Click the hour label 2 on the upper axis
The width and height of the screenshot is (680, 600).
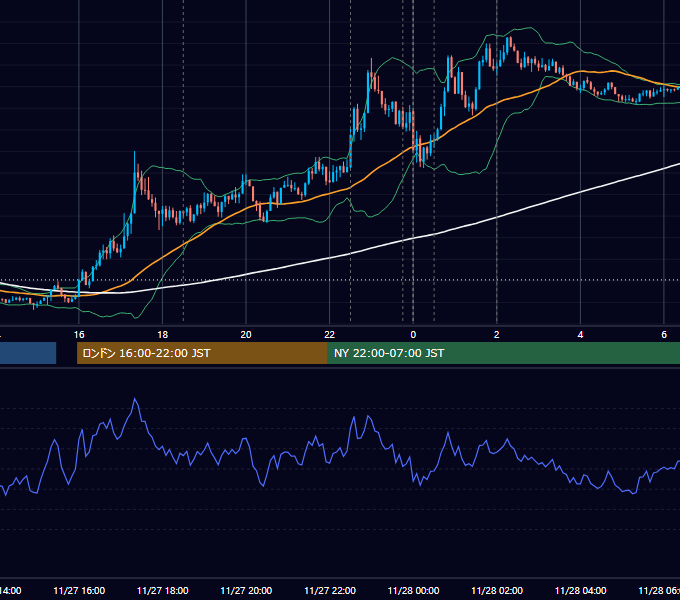[x=497, y=335]
